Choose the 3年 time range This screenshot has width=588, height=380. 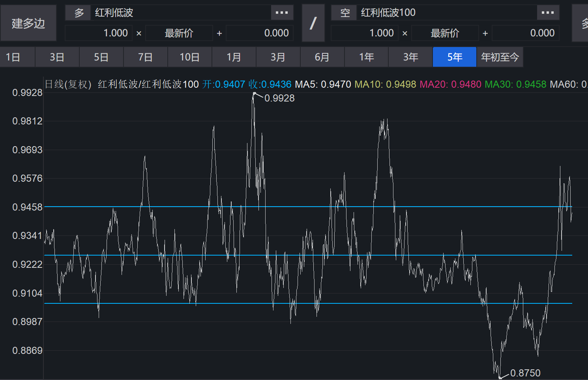pyautogui.click(x=410, y=57)
